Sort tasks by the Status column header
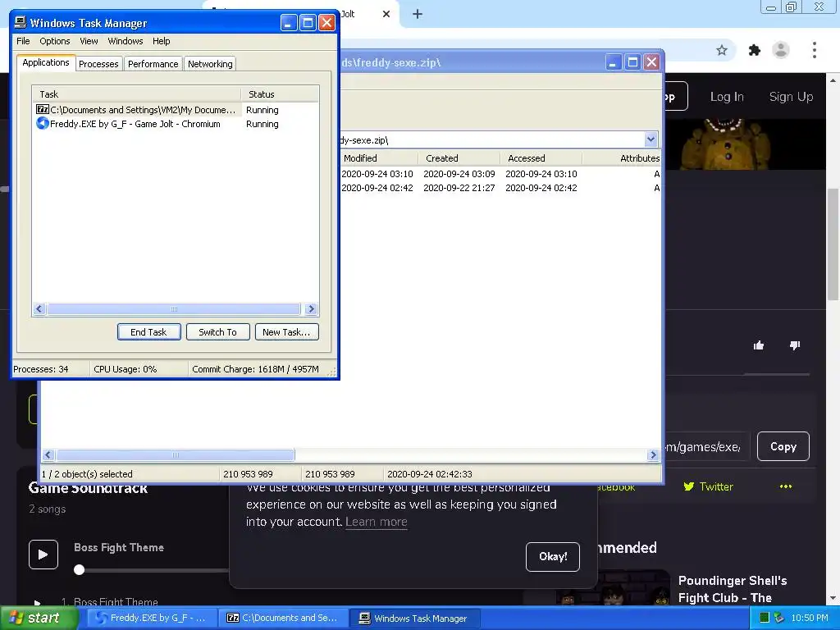 [281, 94]
